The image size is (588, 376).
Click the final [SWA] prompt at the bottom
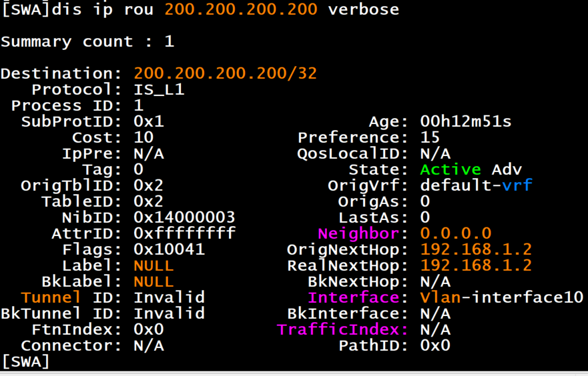point(25,362)
